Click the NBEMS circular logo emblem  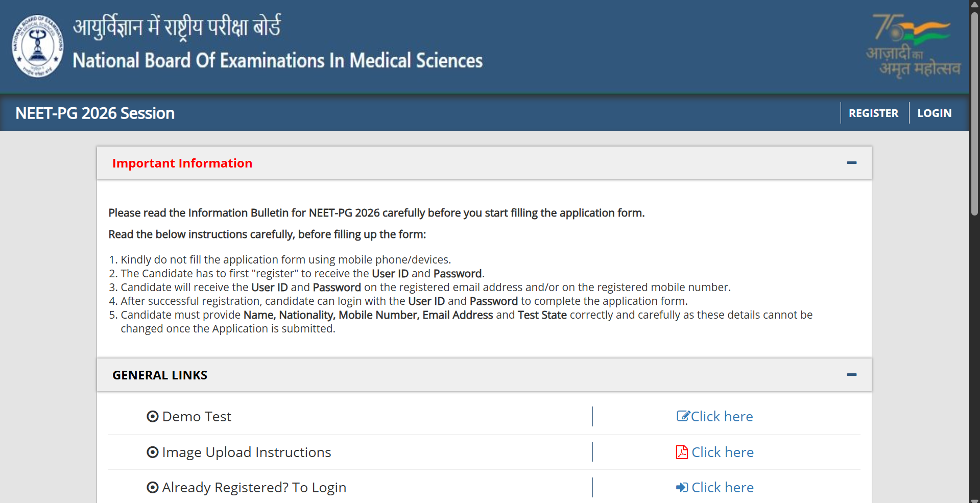[38, 45]
